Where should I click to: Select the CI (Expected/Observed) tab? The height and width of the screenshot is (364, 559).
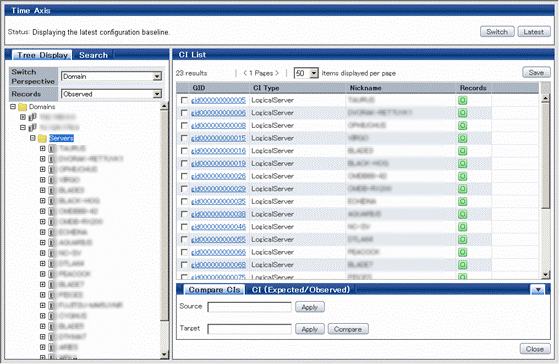tap(301, 289)
